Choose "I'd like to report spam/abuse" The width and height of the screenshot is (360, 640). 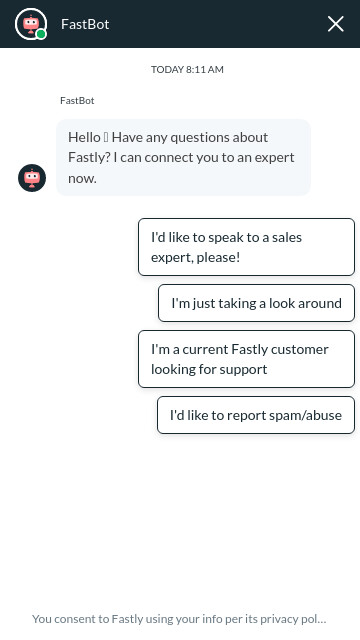[x=256, y=415]
